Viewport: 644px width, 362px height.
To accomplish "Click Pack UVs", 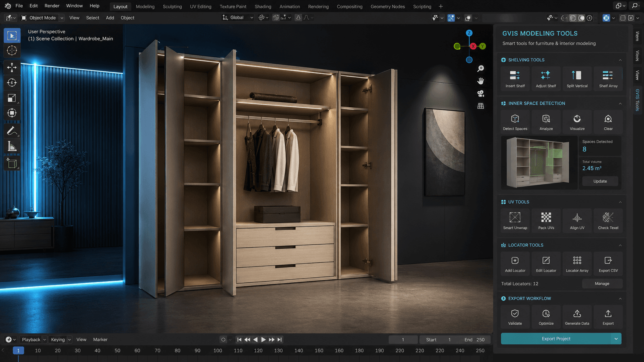I will [x=546, y=221].
